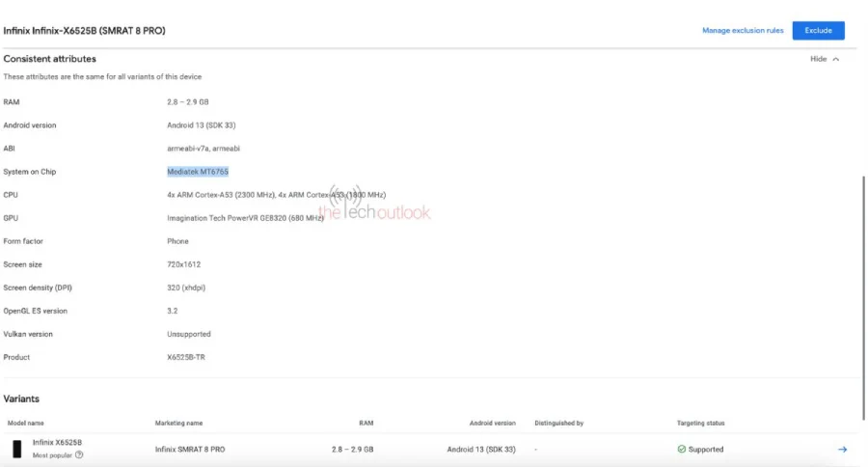Click the X6525B-TR product value

(186, 357)
